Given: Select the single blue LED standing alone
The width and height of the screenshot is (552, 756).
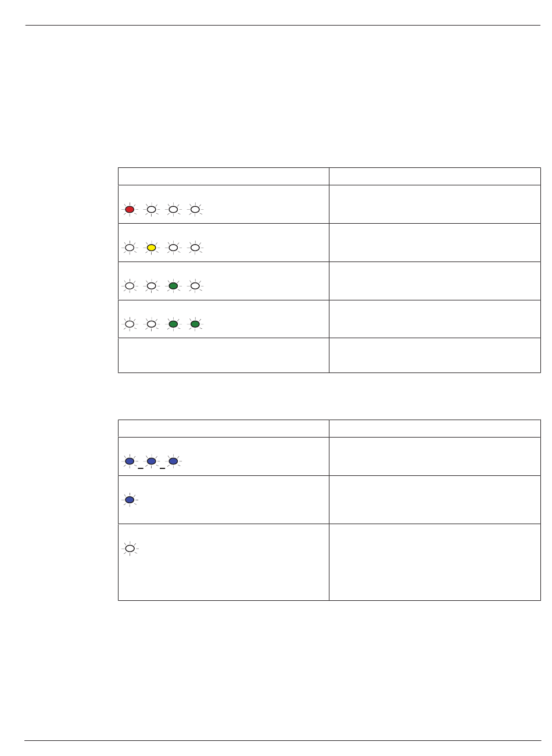Looking at the screenshot, I should 130,500.
